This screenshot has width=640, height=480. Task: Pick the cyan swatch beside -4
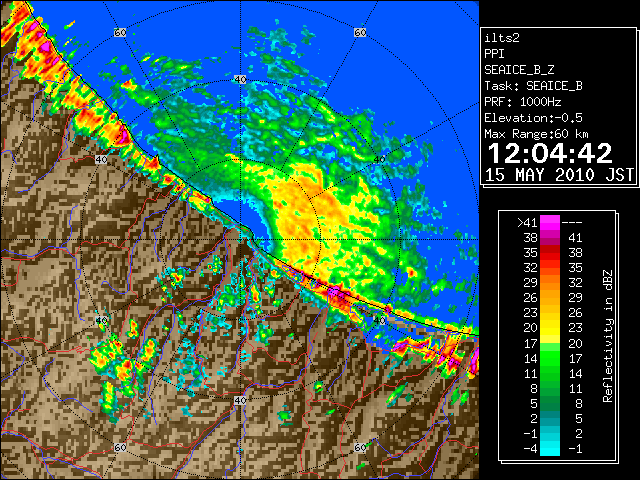coord(550,449)
